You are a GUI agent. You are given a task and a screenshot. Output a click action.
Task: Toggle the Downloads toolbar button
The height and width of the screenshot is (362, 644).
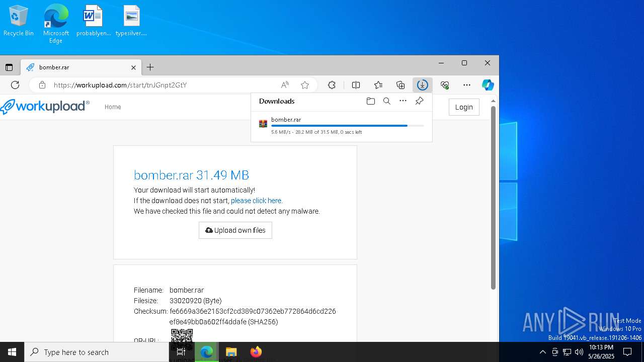423,85
